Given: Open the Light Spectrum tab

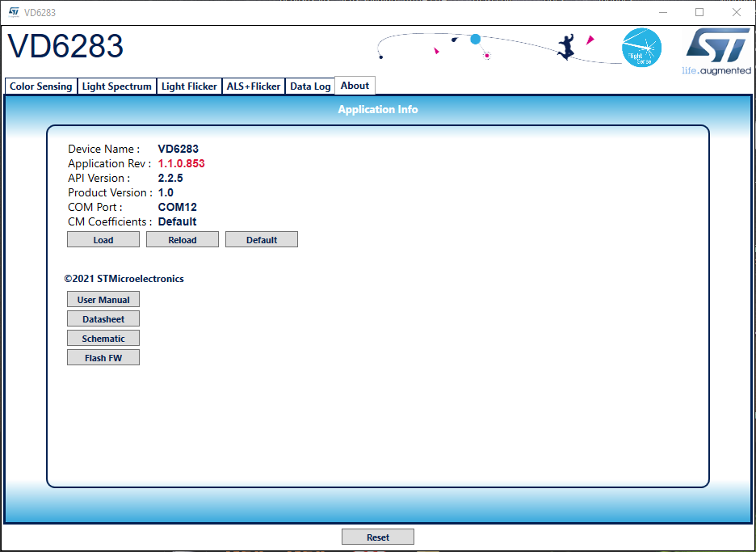Looking at the screenshot, I should pos(116,86).
